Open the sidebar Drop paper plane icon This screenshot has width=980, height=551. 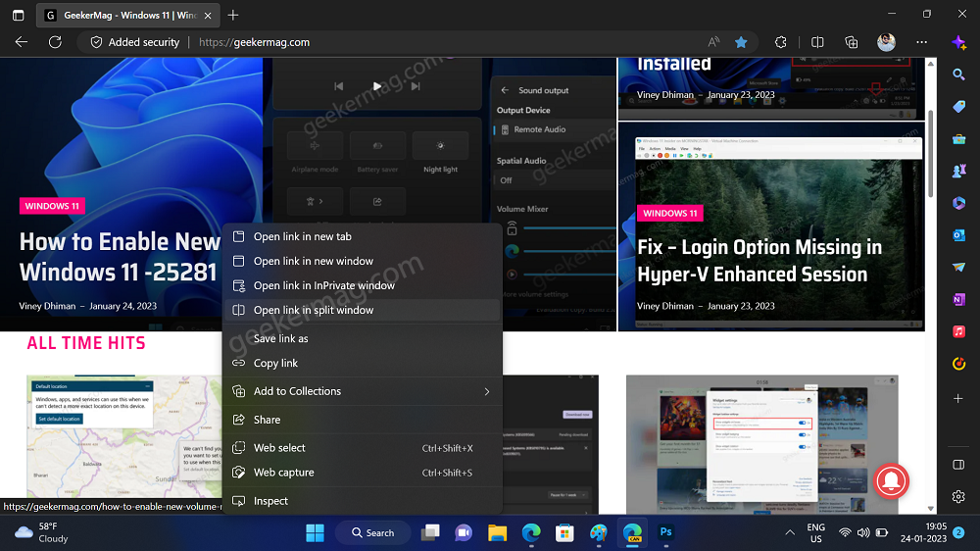click(x=958, y=267)
